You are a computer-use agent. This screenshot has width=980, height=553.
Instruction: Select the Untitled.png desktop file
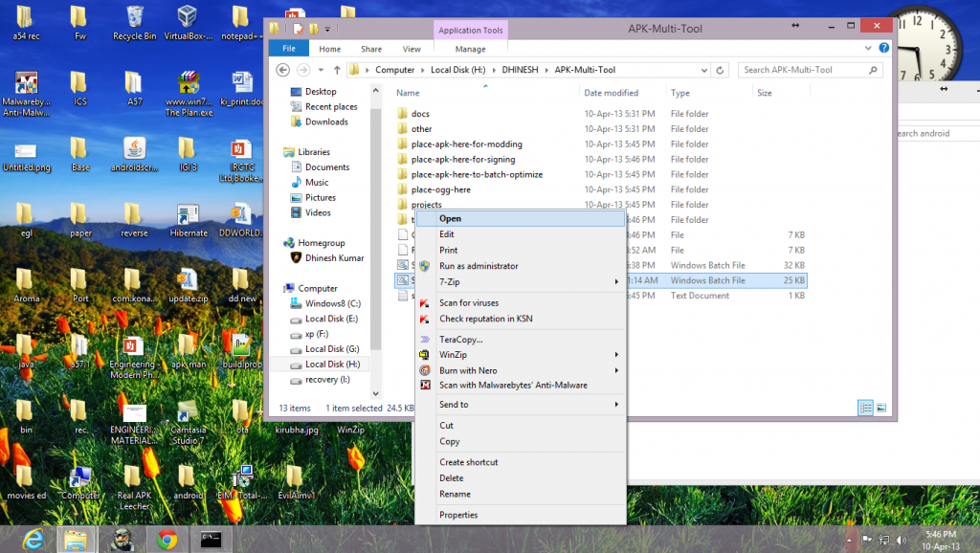(x=26, y=156)
